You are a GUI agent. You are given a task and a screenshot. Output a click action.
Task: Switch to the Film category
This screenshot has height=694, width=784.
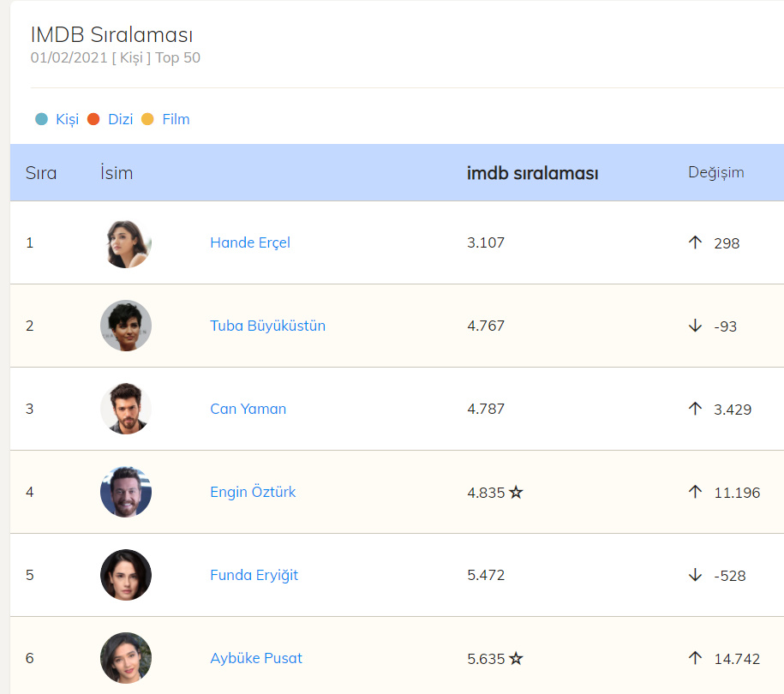pos(176,119)
